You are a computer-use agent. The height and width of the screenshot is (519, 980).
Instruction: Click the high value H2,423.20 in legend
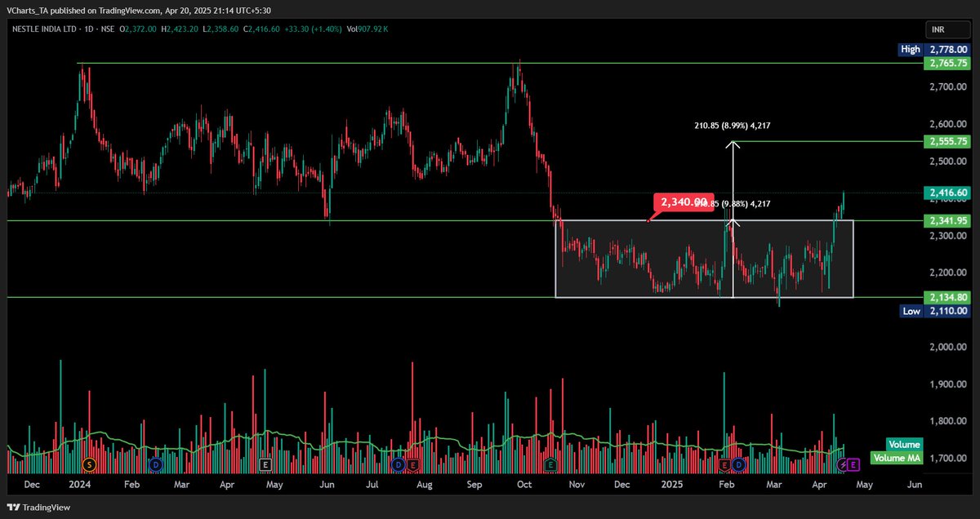(179, 29)
